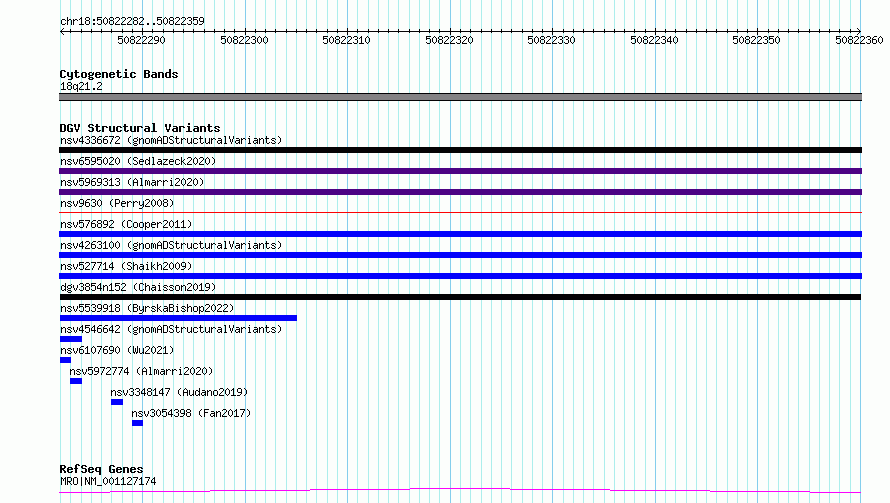Open variant nsv3348147 (Audano2019) label
Image resolution: width=890 pixels, height=503 pixels.
point(179,392)
